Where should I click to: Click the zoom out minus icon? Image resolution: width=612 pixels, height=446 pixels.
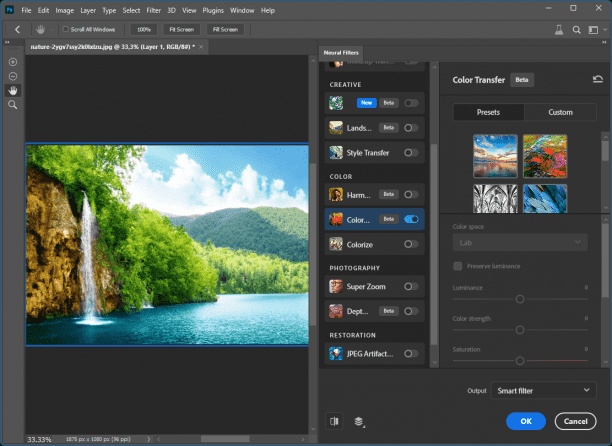(x=13, y=76)
